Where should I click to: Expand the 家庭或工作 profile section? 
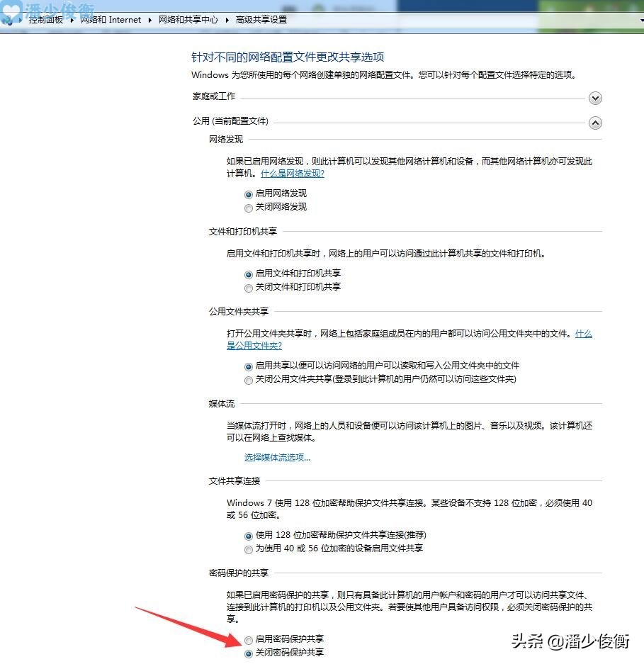[595, 99]
